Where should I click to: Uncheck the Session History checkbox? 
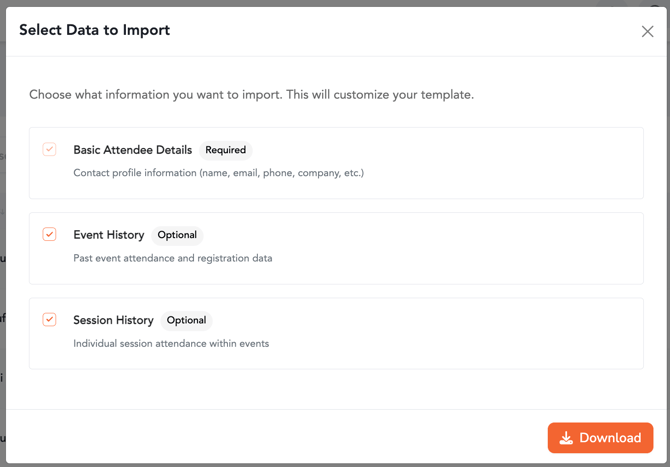point(49,320)
